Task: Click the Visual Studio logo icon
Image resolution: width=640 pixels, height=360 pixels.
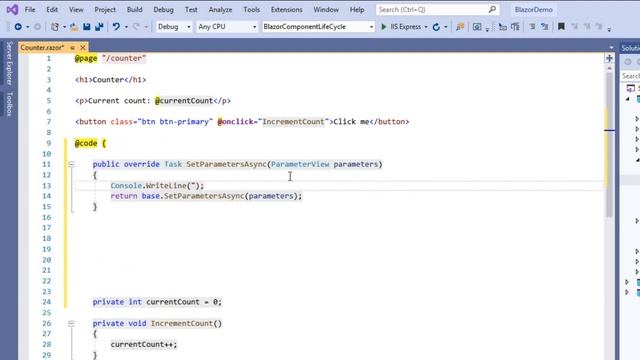Action: click(x=12, y=9)
